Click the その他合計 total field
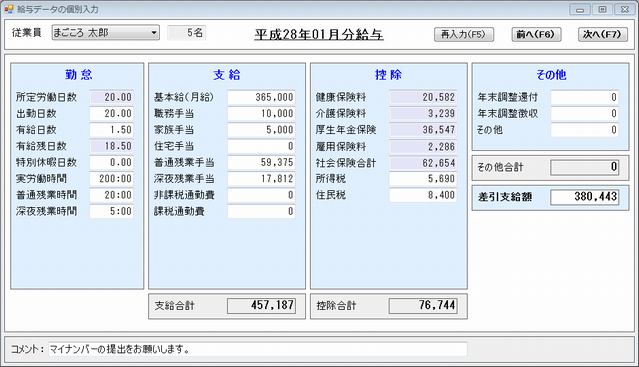Viewport: 639px width, 367px height. tap(585, 167)
